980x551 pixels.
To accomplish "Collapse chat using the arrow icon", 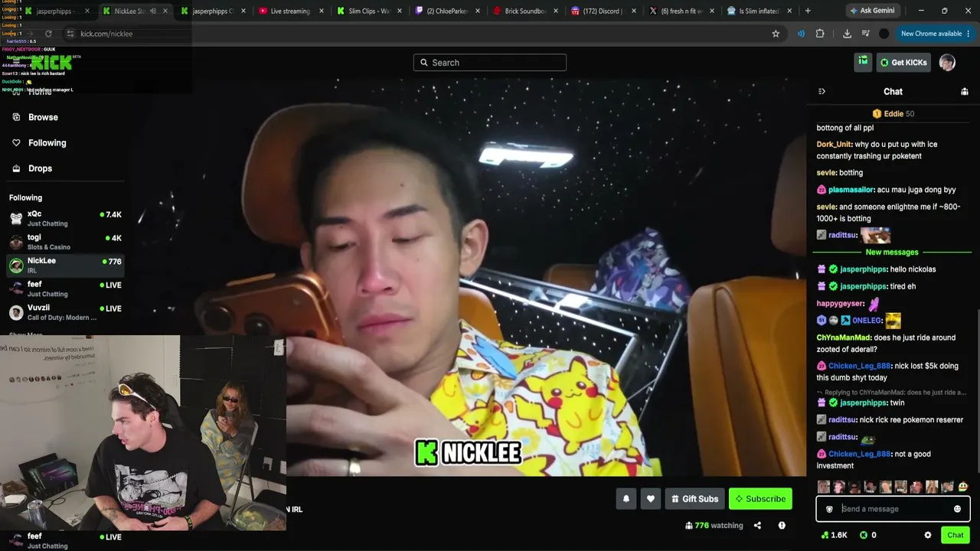I will (822, 91).
